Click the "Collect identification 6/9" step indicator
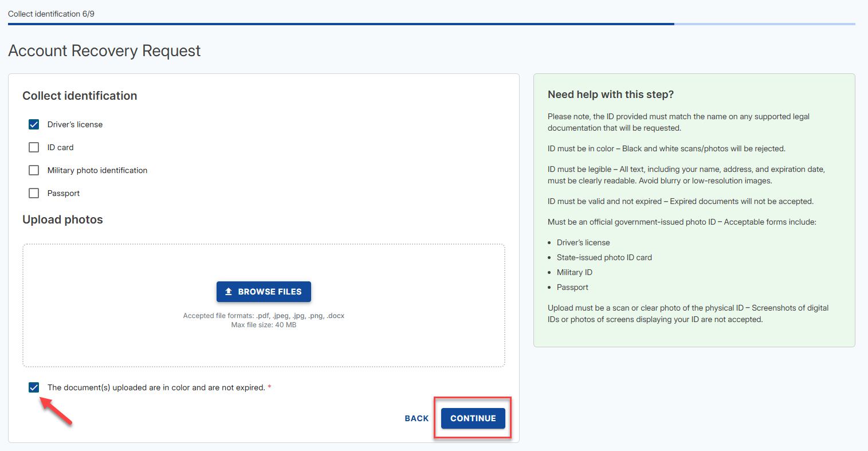The image size is (868, 451). tap(51, 14)
